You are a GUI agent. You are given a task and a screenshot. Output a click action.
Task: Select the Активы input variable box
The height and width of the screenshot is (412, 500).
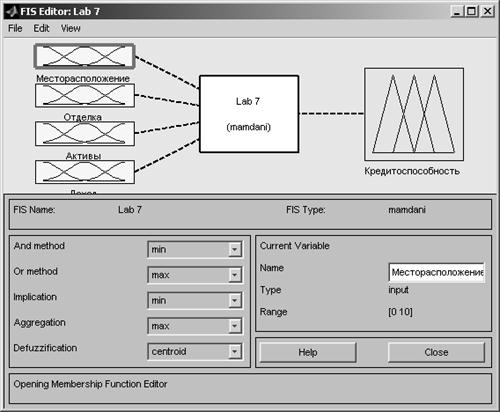pyautogui.click(x=85, y=134)
